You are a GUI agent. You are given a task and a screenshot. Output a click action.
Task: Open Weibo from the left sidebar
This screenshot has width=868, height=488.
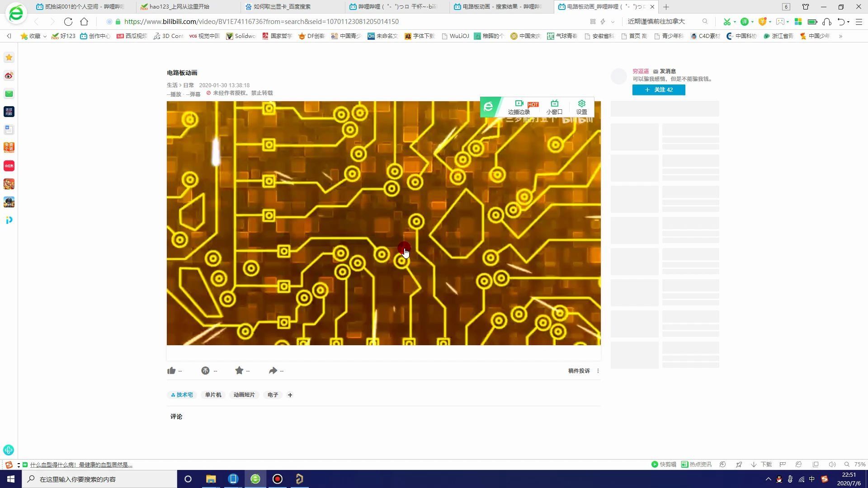click(9, 75)
